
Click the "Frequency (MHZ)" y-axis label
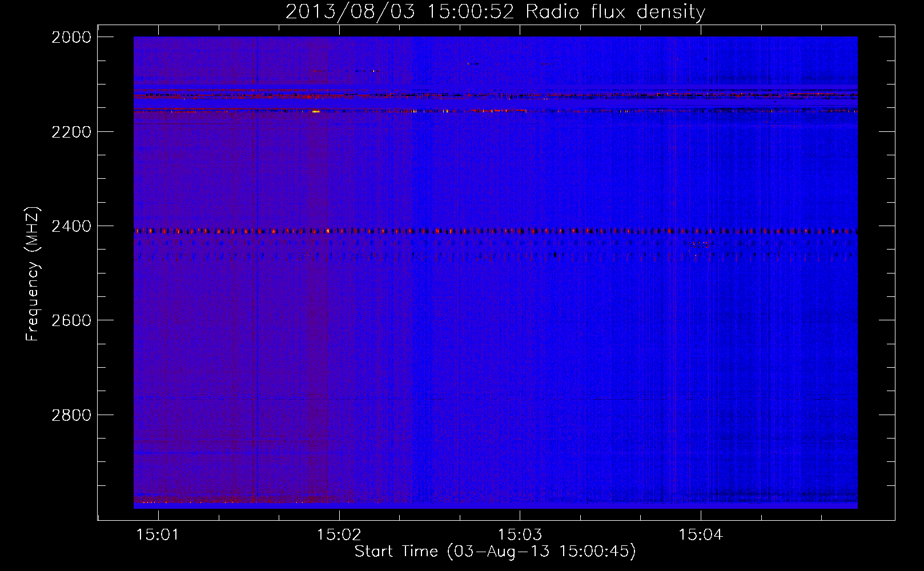click(33, 274)
